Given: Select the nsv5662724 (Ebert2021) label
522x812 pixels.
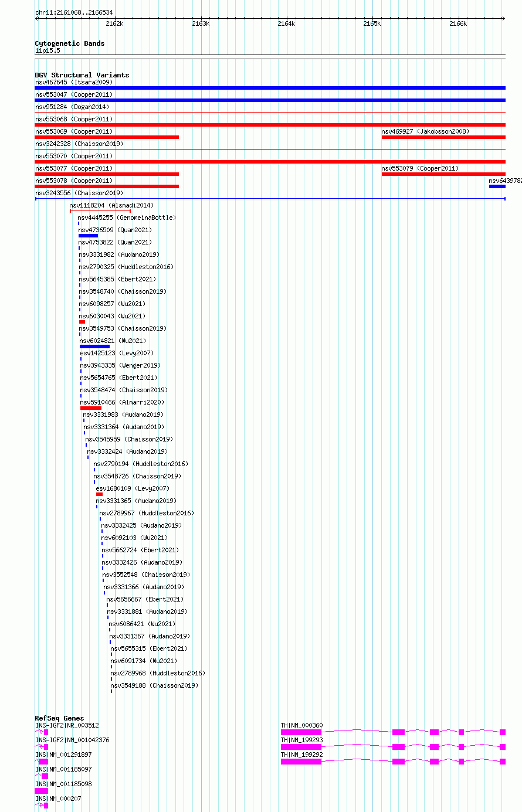Looking at the screenshot, I should (141, 550).
